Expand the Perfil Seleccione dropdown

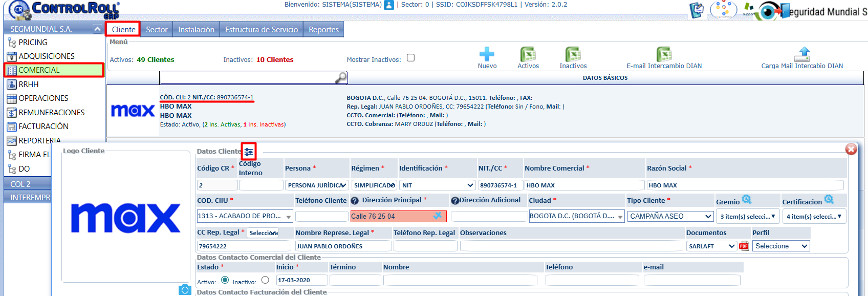[781, 246]
